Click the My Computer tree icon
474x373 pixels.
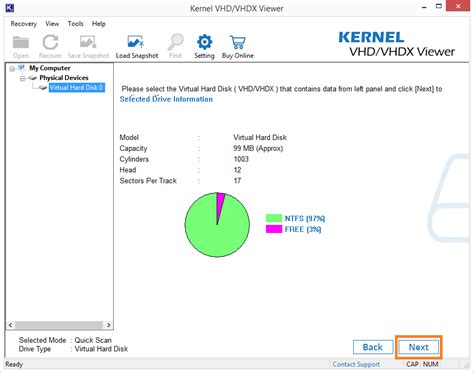coord(21,68)
